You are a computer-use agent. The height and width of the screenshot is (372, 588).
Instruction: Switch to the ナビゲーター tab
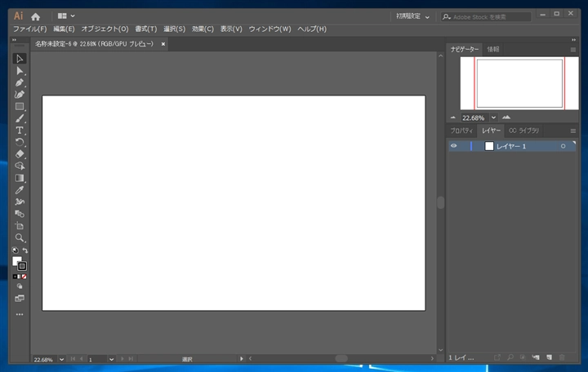(465, 50)
